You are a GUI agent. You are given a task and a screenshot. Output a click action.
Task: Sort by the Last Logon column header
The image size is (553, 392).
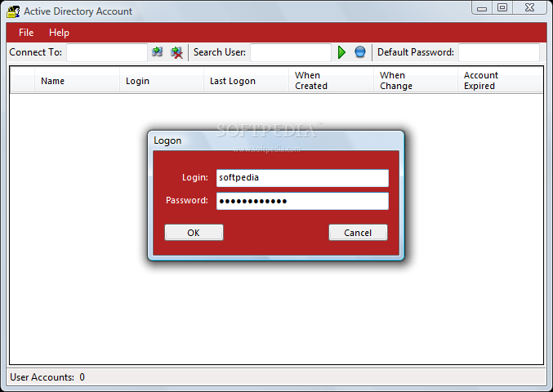coord(246,81)
